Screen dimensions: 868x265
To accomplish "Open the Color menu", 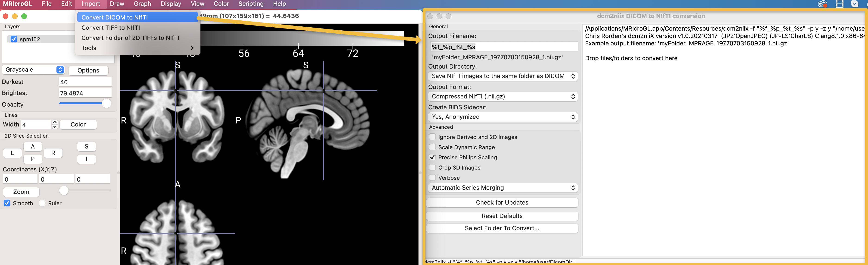I will click(221, 4).
